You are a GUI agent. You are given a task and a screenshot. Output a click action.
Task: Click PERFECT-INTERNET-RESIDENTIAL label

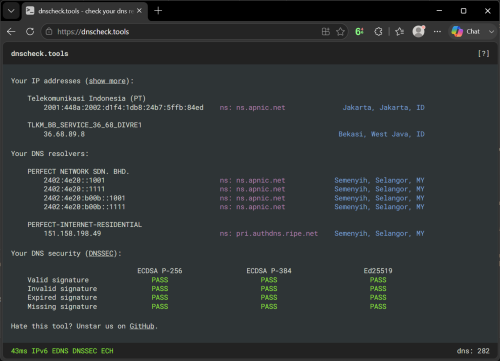pos(85,225)
